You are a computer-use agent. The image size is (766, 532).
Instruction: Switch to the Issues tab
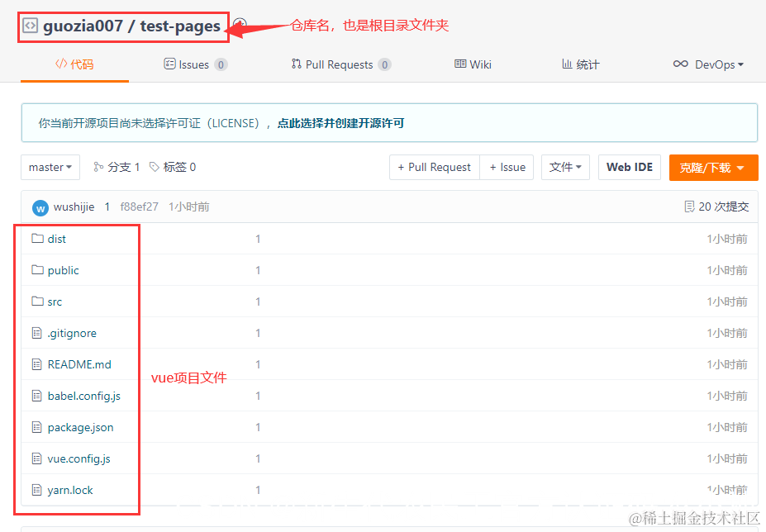pos(195,64)
